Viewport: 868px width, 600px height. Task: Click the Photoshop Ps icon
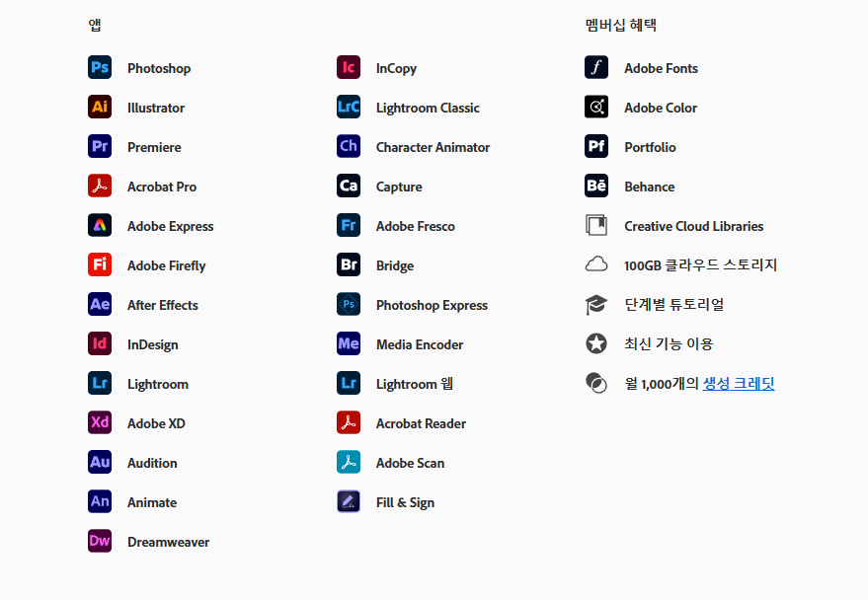click(x=100, y=67)
